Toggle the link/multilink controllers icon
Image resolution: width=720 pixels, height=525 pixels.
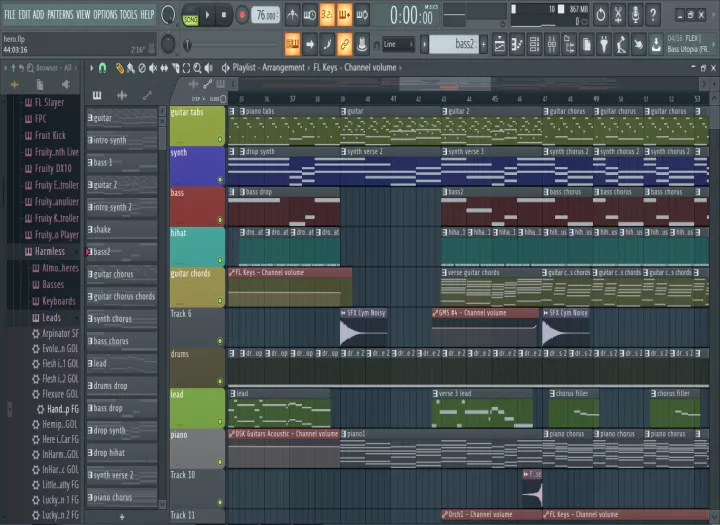coord(344,45)
